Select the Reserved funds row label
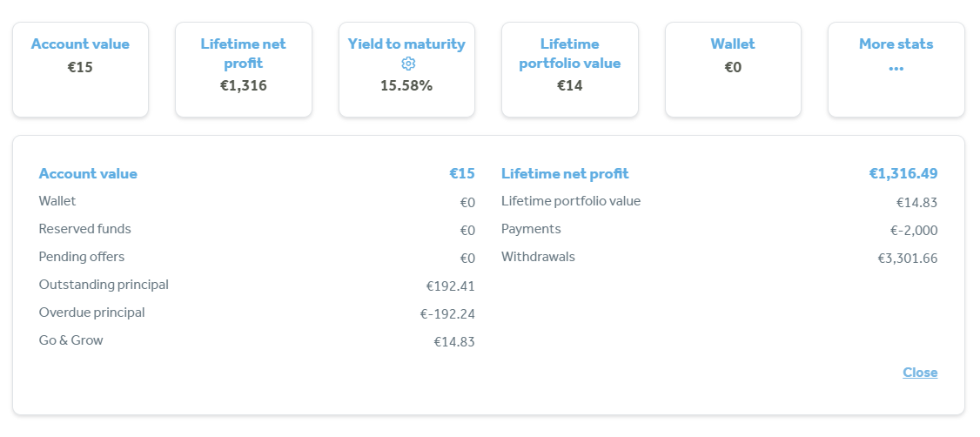The width and height of the screenshot is (980, 437). click(x=85, y=229)
